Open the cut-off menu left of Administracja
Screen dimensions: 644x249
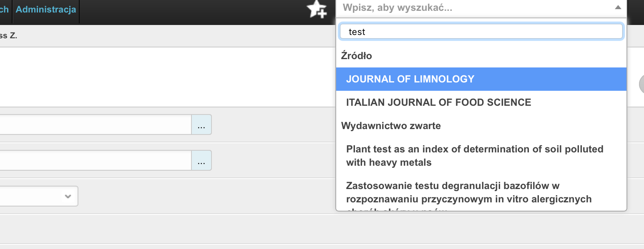(5, 9)
